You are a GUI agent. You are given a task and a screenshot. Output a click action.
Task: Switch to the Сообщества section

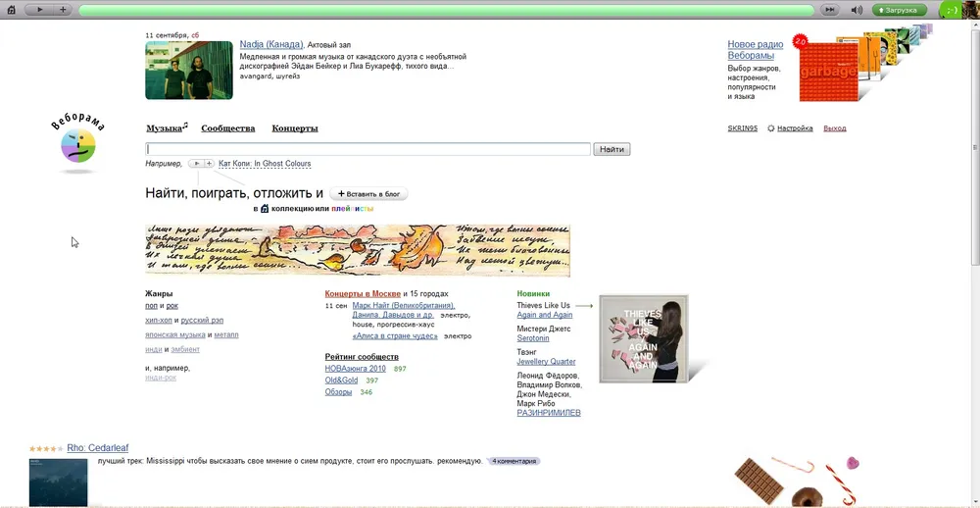[x=228, y=128]
